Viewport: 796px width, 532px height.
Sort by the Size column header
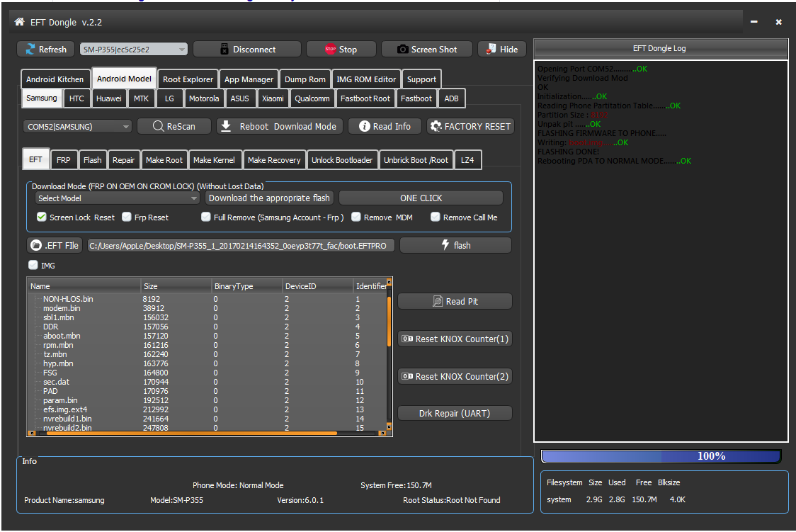(176, 286)
